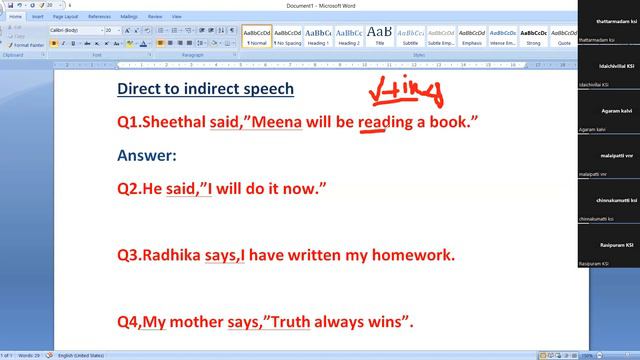
Task: Open the References tab
Action: (x=100, y=17)
